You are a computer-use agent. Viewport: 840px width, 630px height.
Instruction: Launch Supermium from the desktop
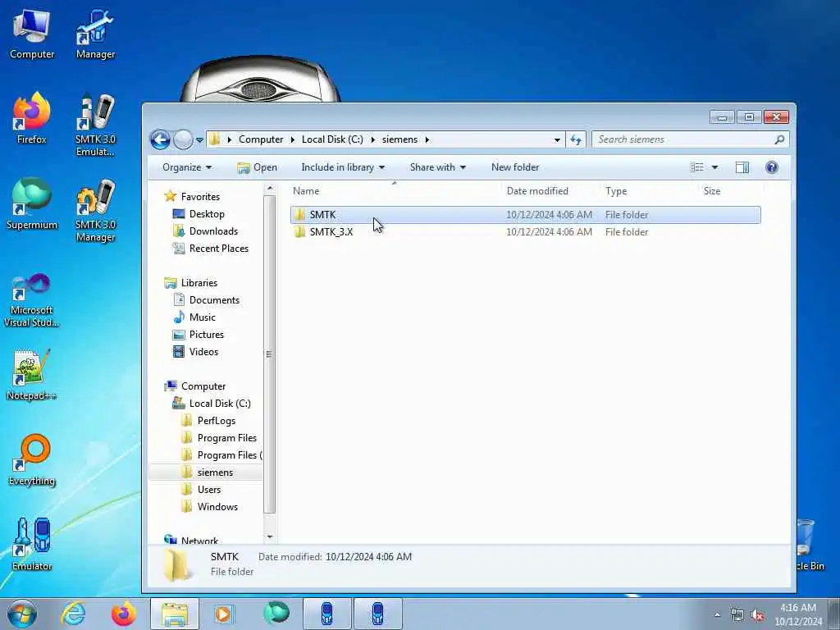tap(32, 203)
